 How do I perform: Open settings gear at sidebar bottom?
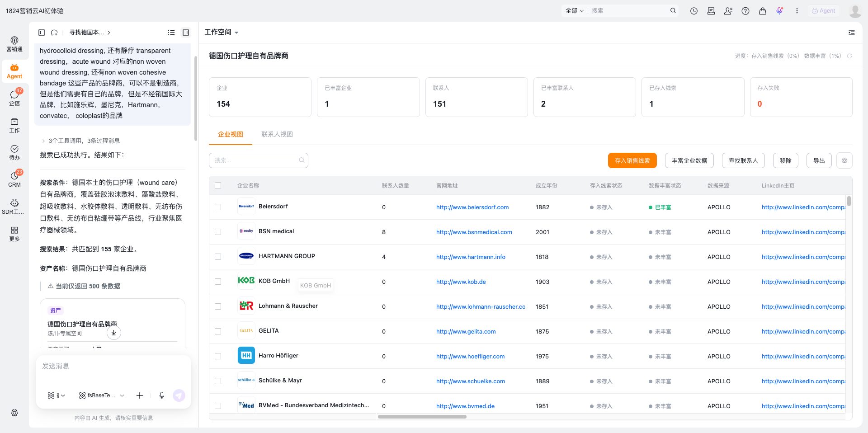click(14, 413)
